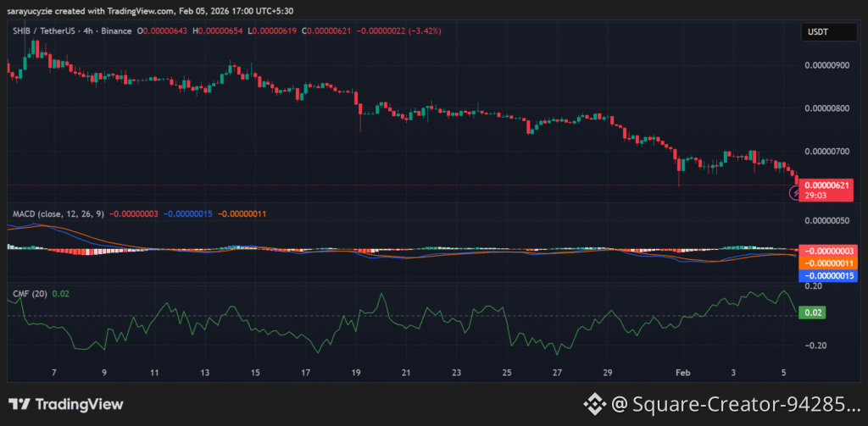Click the USDT currency button
This screenshot has width=868, height=426.
coord(829,32)
